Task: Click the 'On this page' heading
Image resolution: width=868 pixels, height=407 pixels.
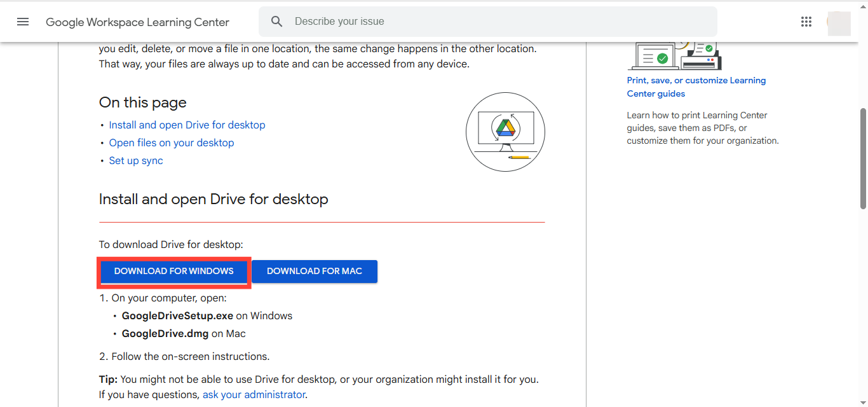Action: [x=142, y=103]
